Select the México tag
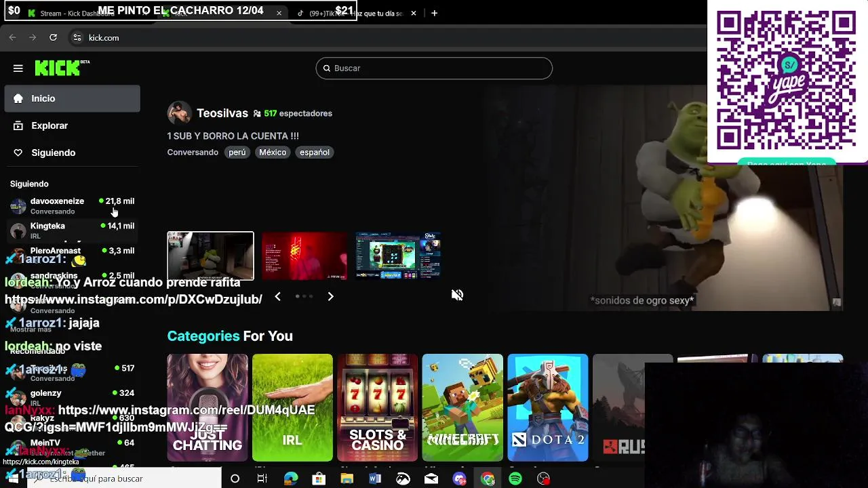The image size is (868, 488). tap(273, 152)
